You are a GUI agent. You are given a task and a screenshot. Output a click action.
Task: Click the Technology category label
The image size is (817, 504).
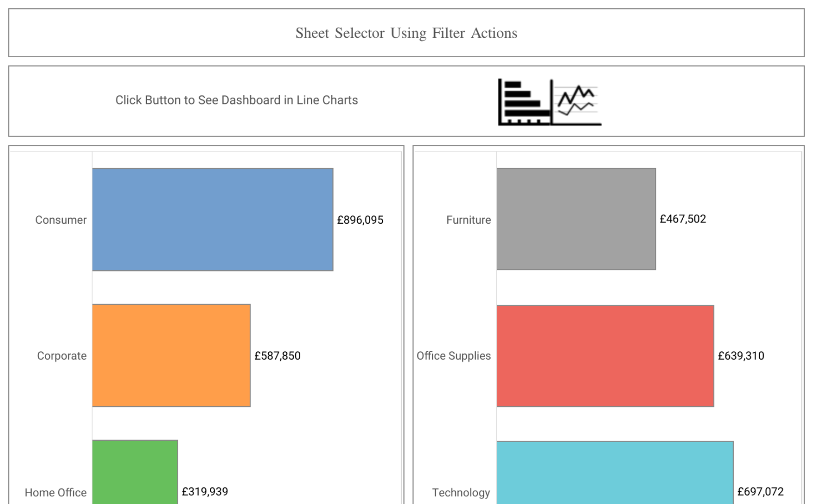461,492
